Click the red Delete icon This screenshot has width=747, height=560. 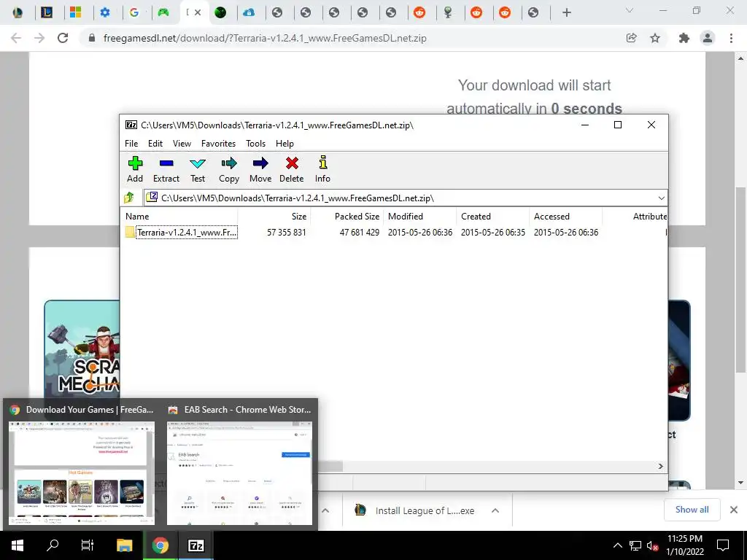(x=292, y=169)
